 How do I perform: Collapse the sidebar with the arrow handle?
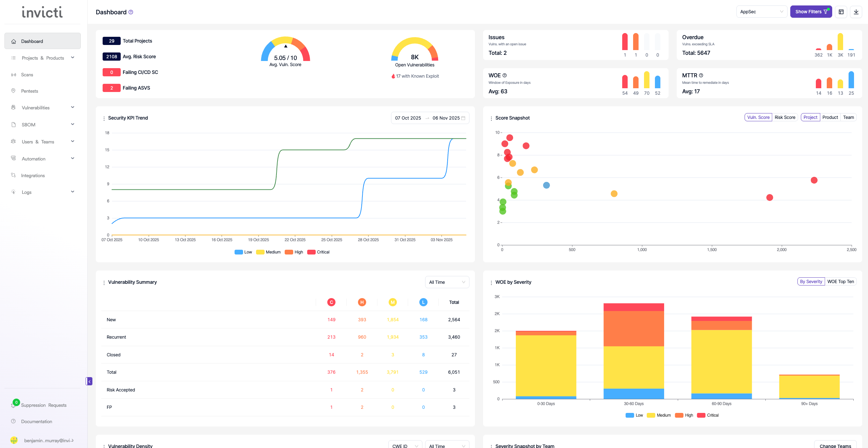pyautogui.click(x=89, y=381)
